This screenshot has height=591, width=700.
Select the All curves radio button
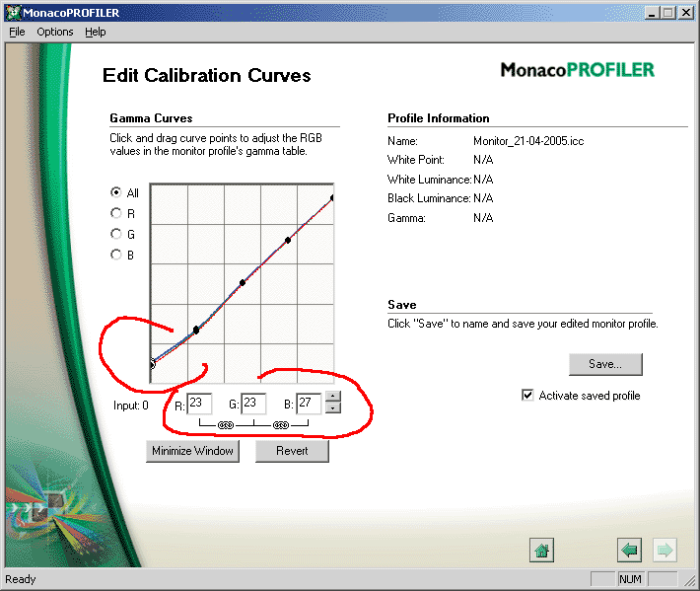[116, 192]
